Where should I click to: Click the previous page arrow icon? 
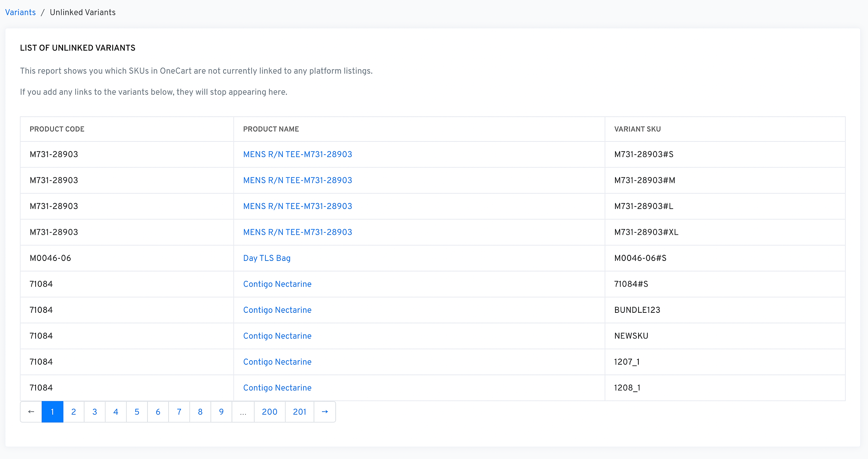[31, 412]
